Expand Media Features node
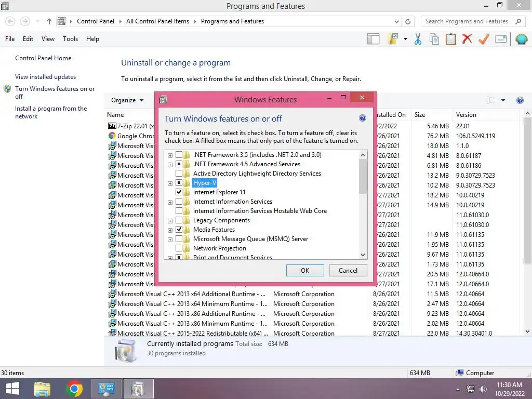Viewport: 532px width, 399px height. tap(170, 230)
